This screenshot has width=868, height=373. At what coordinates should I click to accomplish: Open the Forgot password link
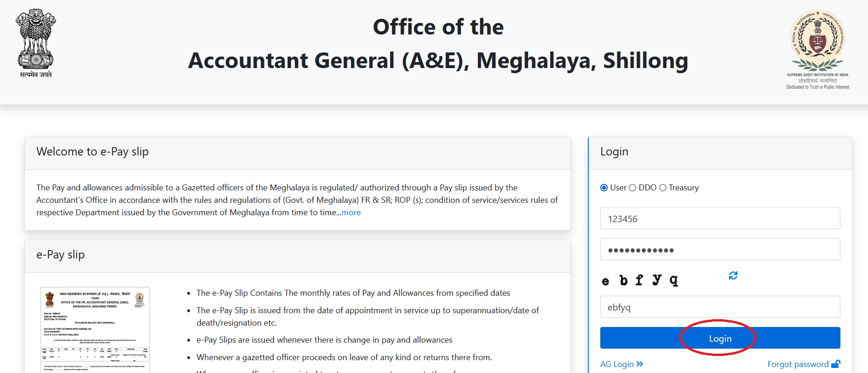coord(798,364)
